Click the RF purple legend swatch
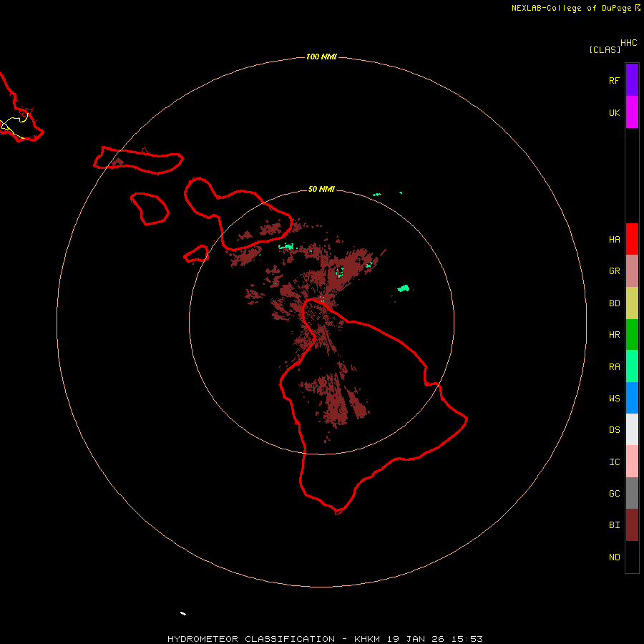Image resolution: width=644 pixels, height=644 pixels. (x=632, y=80)
